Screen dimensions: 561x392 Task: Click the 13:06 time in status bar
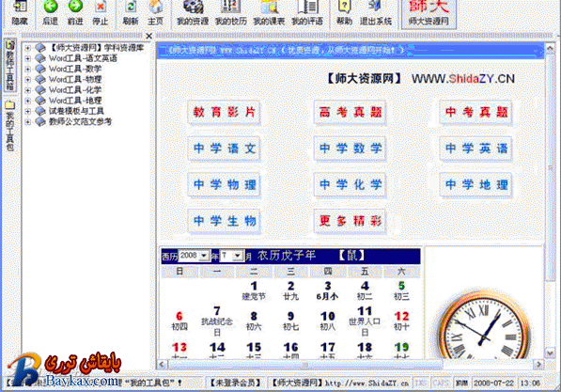click(530, 383)
